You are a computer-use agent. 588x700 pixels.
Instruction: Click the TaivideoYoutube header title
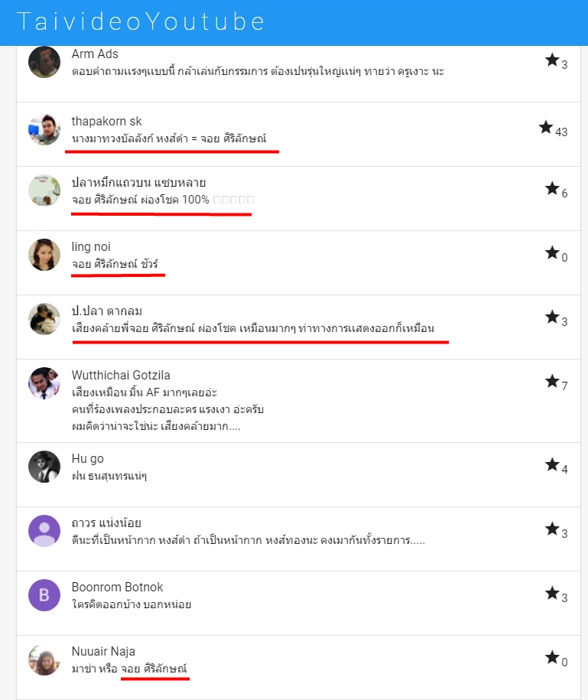point(141,22)
